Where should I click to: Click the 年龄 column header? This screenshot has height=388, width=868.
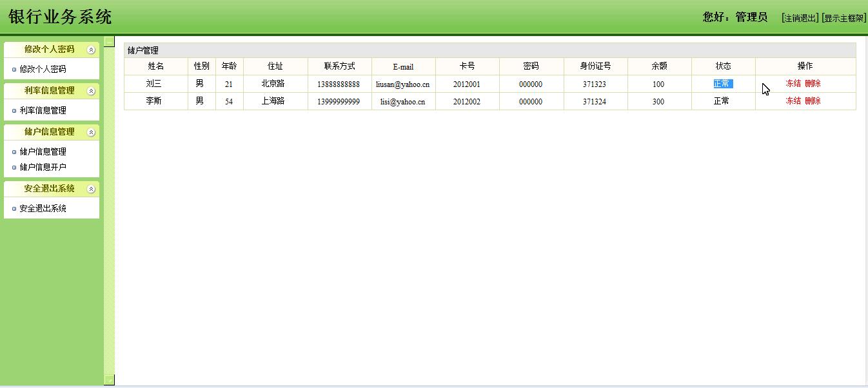[x=229, y=66]
